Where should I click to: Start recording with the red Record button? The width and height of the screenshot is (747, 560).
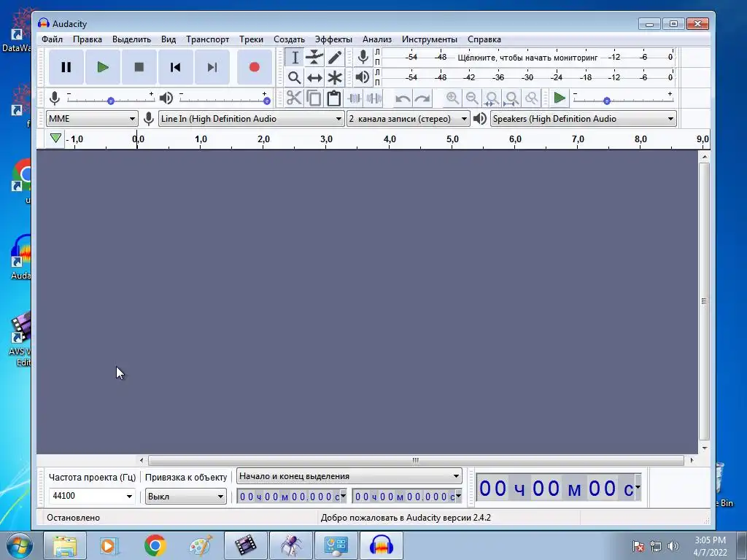[x=255, y=67]
